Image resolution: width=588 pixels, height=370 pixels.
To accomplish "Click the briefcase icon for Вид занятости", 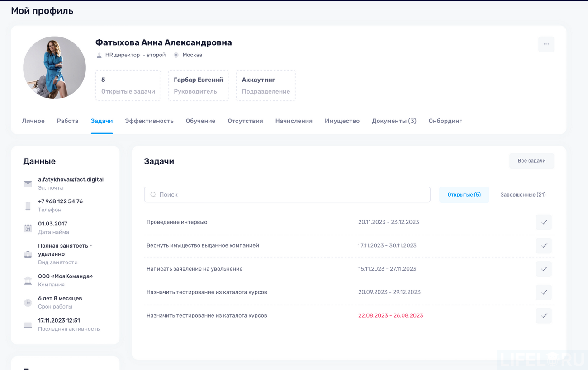I will pos(28,253).
